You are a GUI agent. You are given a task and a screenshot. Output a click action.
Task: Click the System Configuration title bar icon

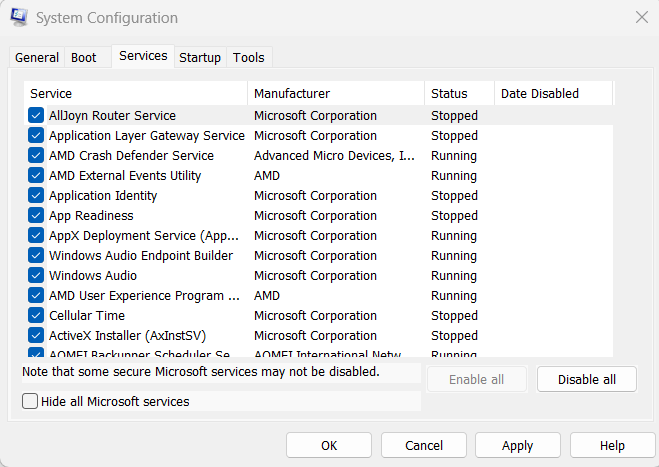[x=18, y=18]
